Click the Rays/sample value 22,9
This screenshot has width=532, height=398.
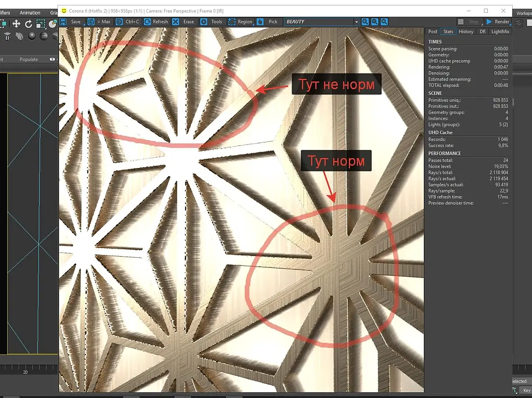click(x=504, y=191)
